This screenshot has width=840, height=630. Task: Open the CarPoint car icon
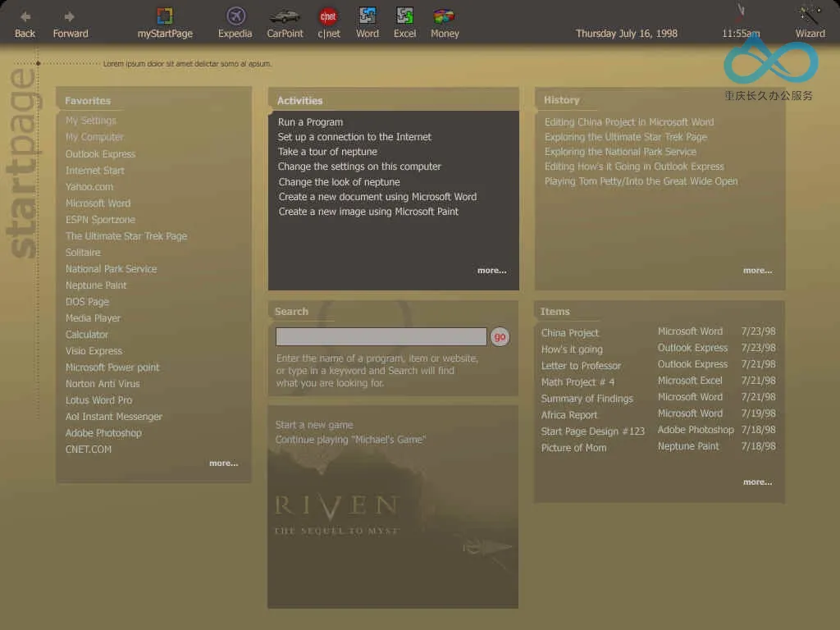[285, 16]
